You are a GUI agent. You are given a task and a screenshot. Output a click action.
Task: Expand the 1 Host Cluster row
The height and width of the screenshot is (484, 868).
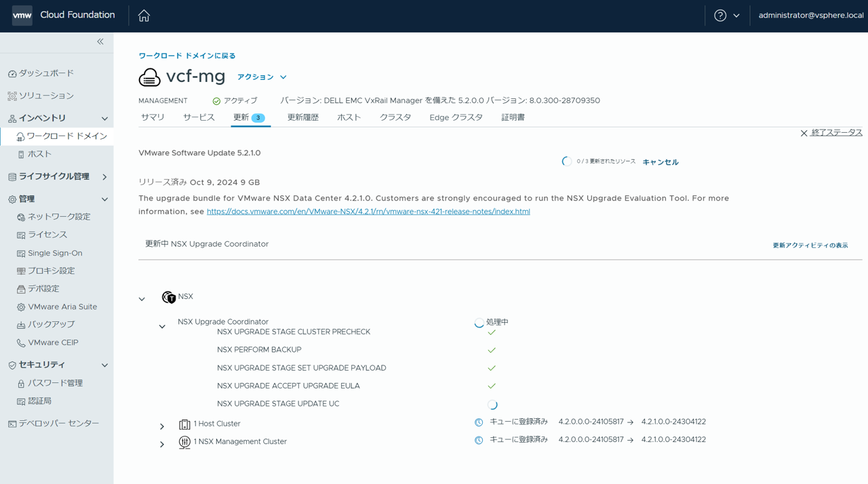[x=162, y=426]
